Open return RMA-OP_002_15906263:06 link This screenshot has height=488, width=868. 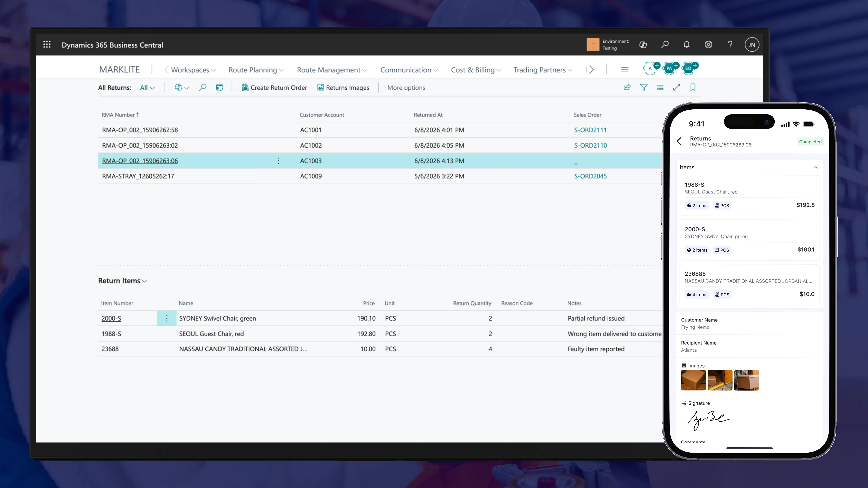click(140, 161)
